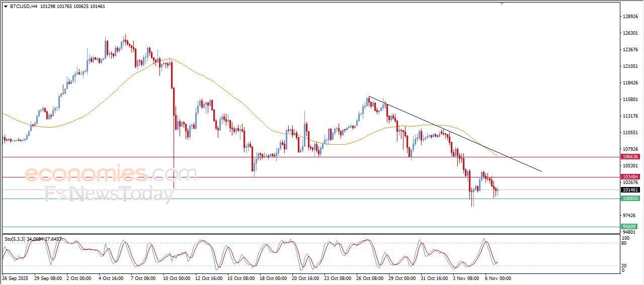644x285 pixels.
Task: Click the 26 Sep 2025 date label
Action: [16, 278]
